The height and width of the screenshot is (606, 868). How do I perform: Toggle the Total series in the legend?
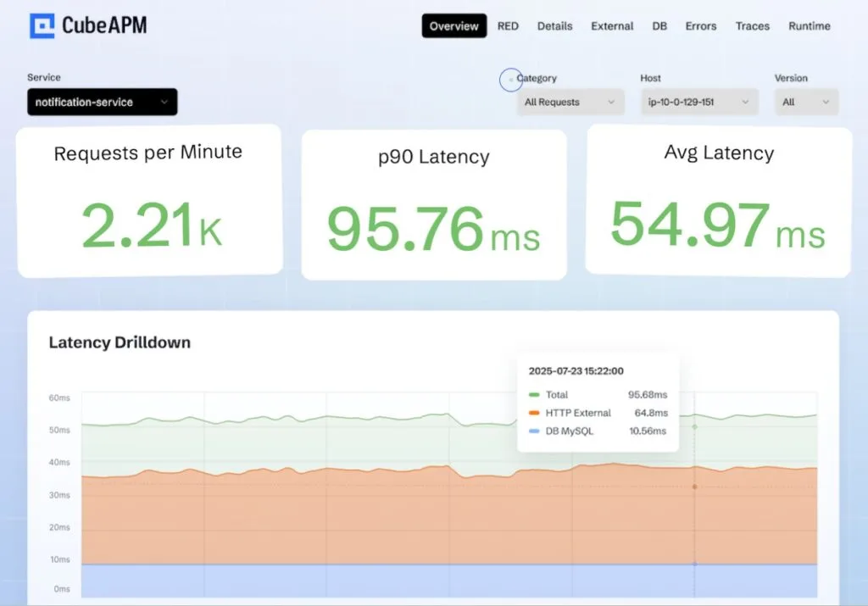point(559,394)
